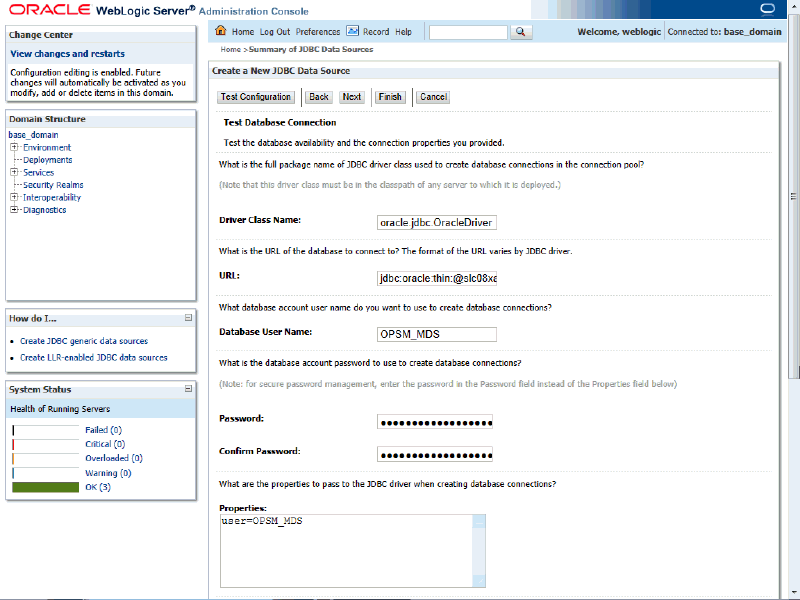Image resolution: width=800 pixels, height=600 pixels.
Task: Open Deployments in Domain Structure
Action: pos(47,160)
